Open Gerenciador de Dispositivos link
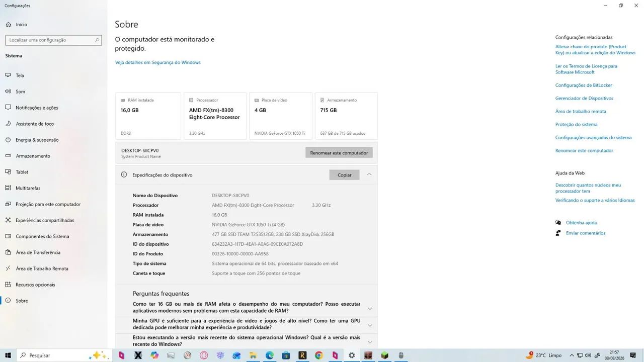The width and height of the screenshot is (644, 362). (584, 99)
